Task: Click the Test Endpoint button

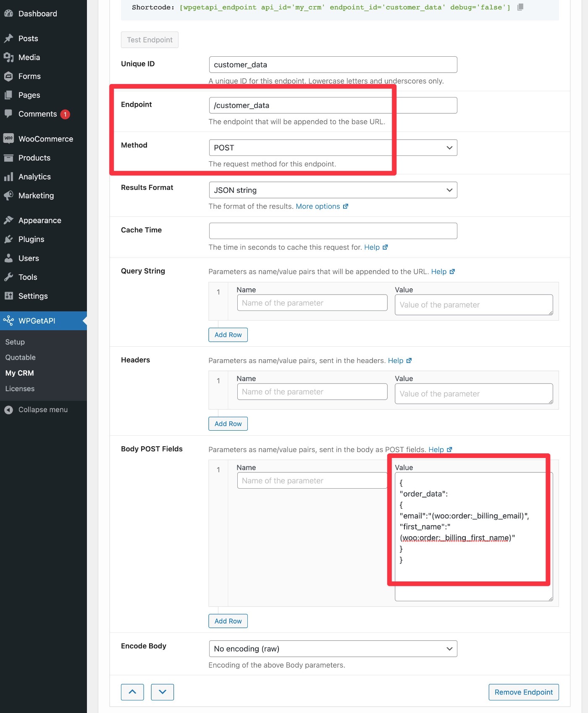Action: pos(150,40)
